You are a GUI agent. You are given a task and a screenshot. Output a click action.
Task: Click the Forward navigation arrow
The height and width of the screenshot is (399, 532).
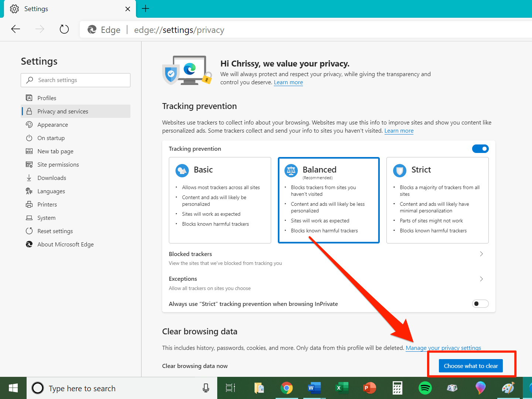40,29
